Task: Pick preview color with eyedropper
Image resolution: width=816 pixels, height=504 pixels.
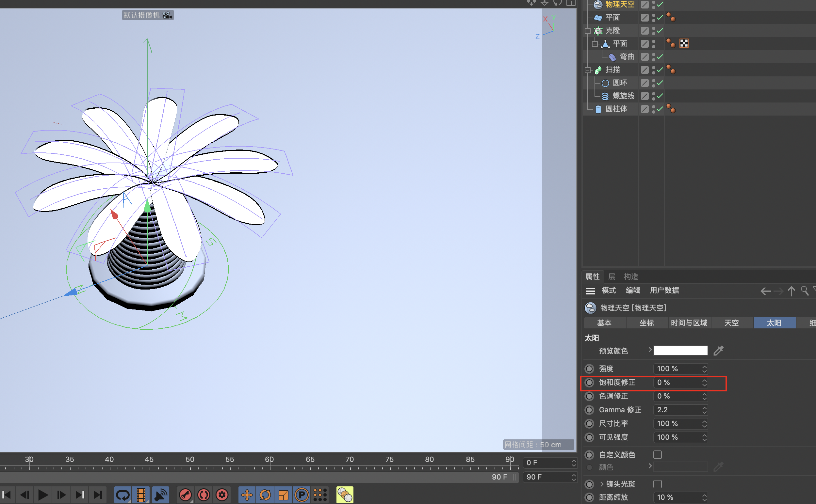Action: (x=718, y=351)
